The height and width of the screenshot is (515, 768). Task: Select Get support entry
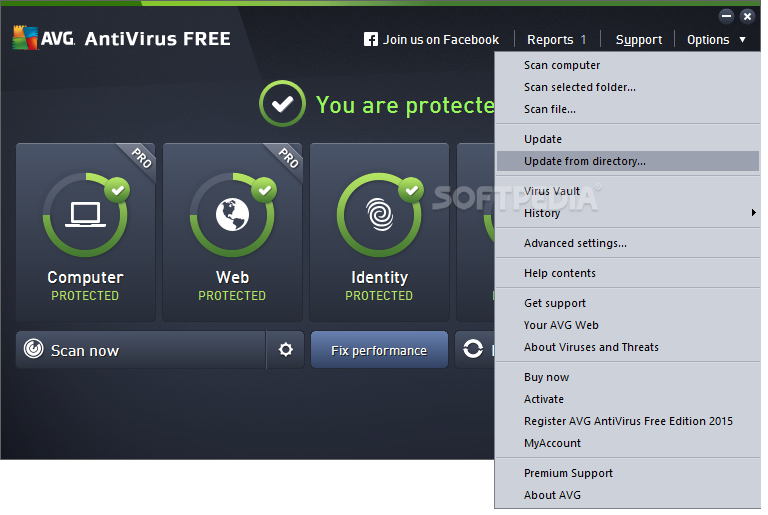(x=627, y=303)
